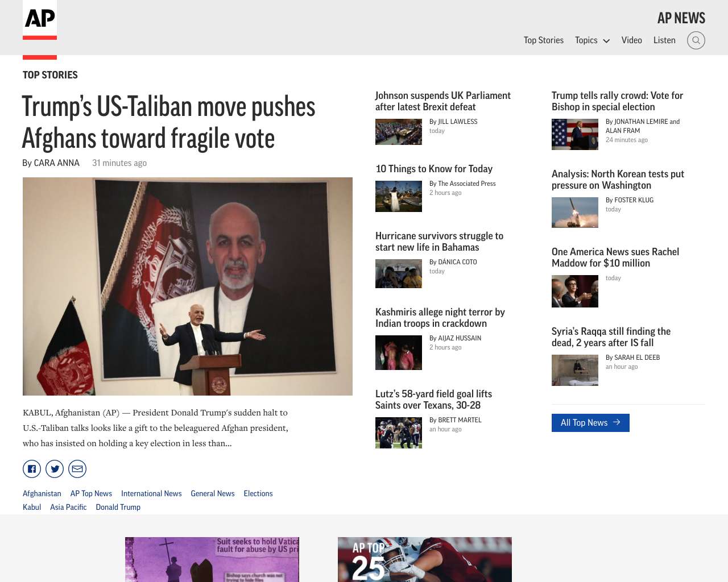Screen dimensions: 728x582
Task: Open the AP Top 25 video card
Action: coord(425,559)
